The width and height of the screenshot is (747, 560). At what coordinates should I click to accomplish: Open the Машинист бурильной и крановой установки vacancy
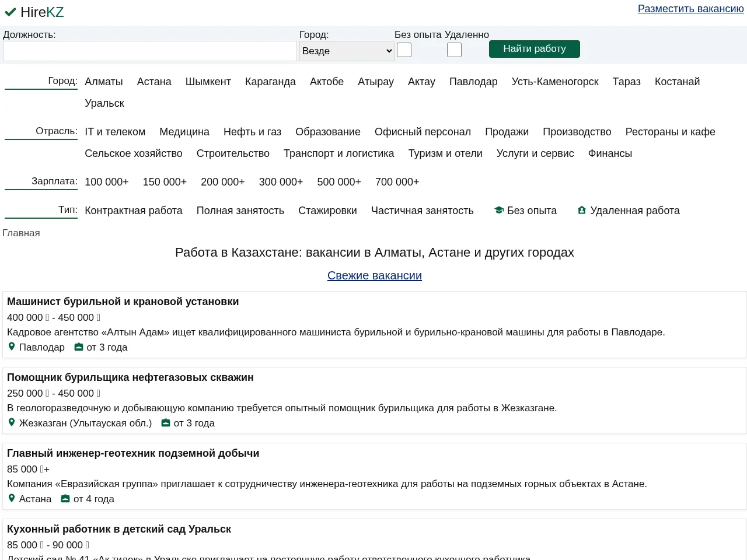point(123,302)
